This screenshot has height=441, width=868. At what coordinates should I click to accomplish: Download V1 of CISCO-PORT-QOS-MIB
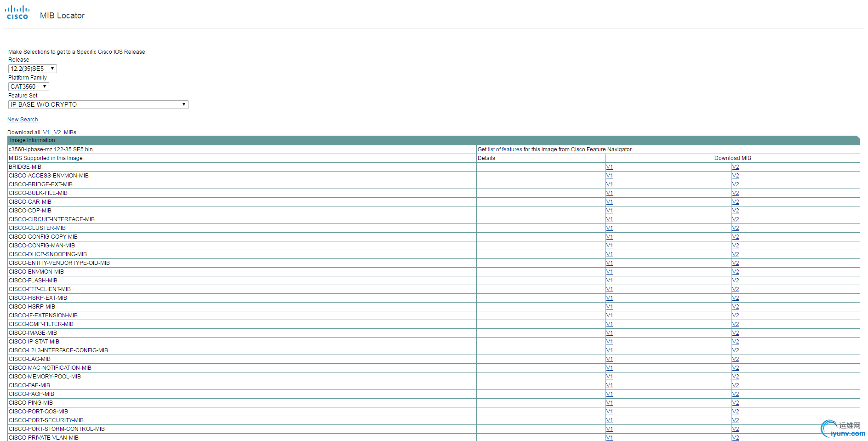(x=610, y=412)
